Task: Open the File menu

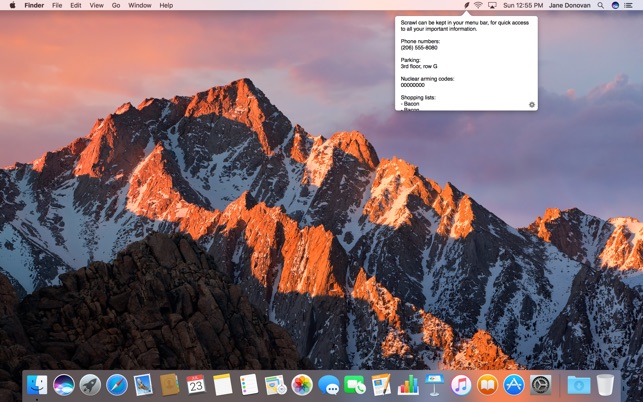Action: pos(57,5)
